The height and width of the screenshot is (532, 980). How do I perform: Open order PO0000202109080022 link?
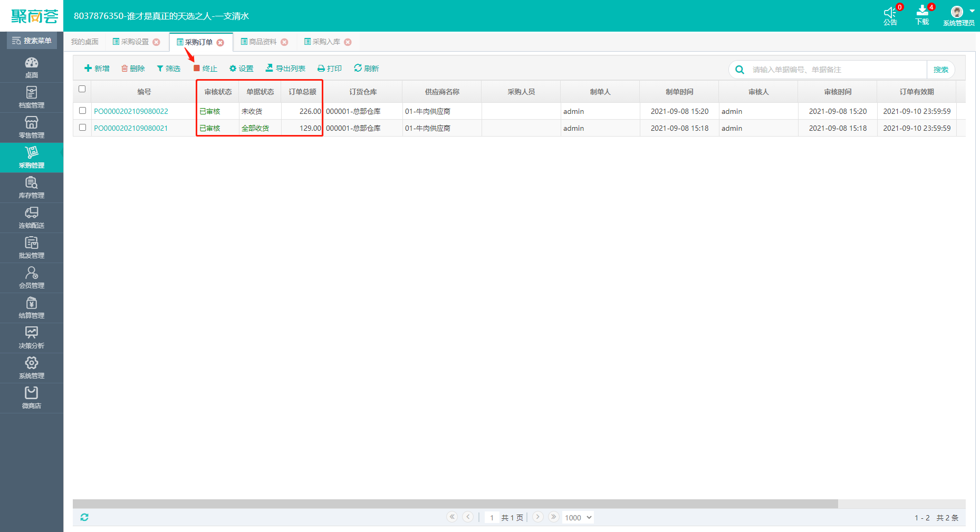(x=131, y=111)
